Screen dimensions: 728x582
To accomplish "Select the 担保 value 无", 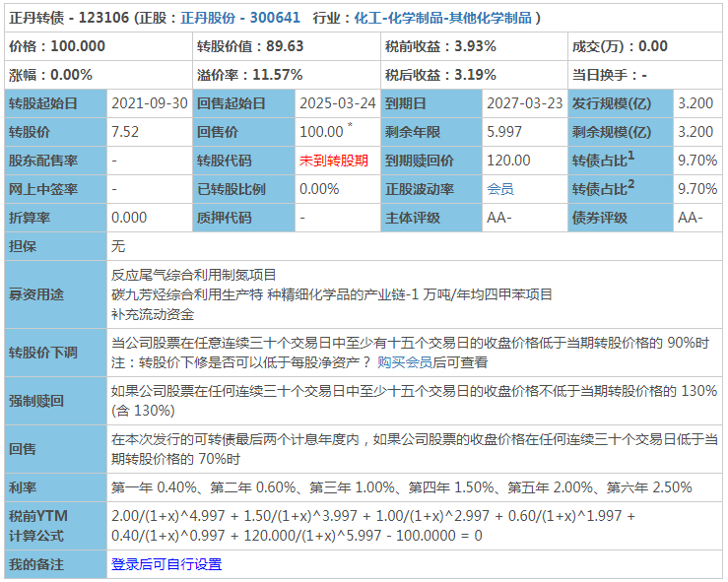I will [118, 246].
